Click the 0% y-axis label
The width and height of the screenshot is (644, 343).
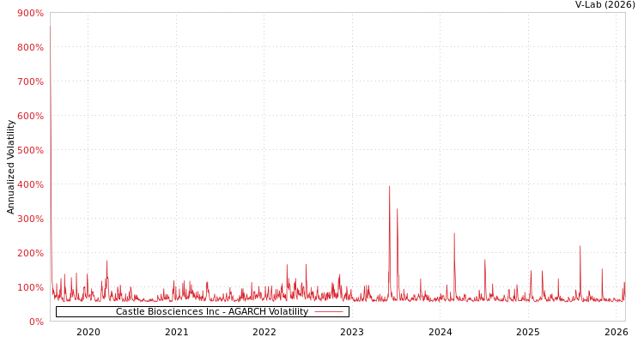point(36,322)
